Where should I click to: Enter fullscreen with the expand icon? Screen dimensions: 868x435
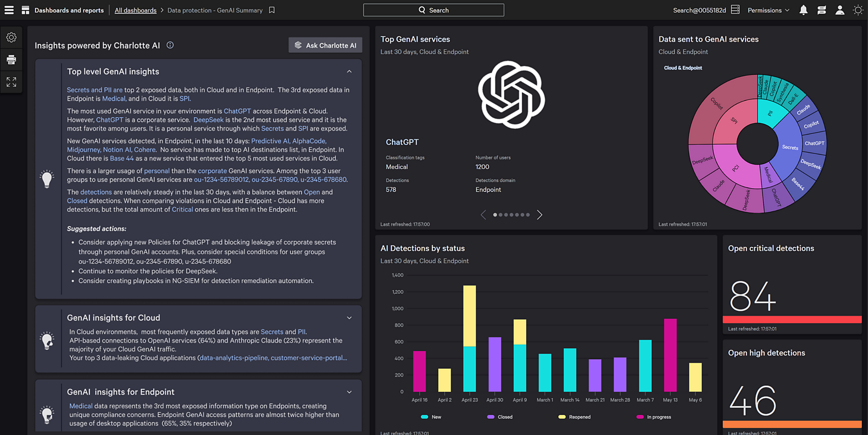click(x=11, y=82)
